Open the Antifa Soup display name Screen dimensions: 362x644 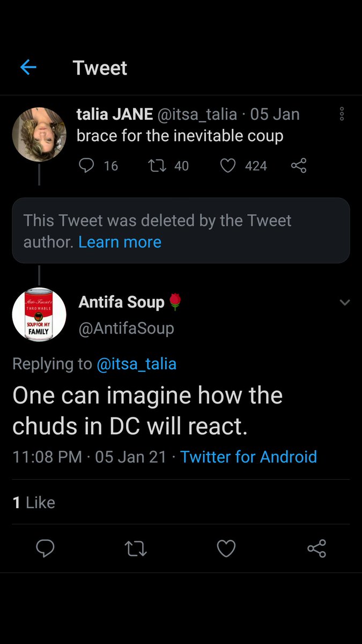[x=121, y=302]
